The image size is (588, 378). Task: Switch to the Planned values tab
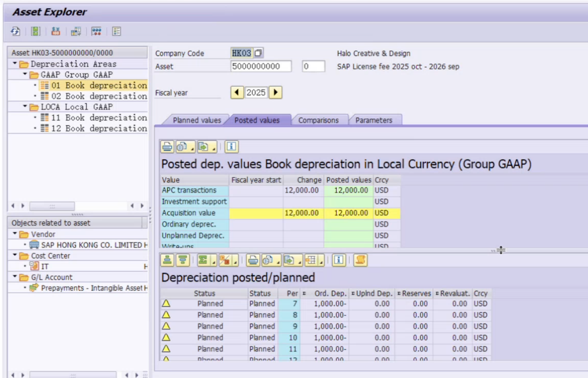click(197, 120)
